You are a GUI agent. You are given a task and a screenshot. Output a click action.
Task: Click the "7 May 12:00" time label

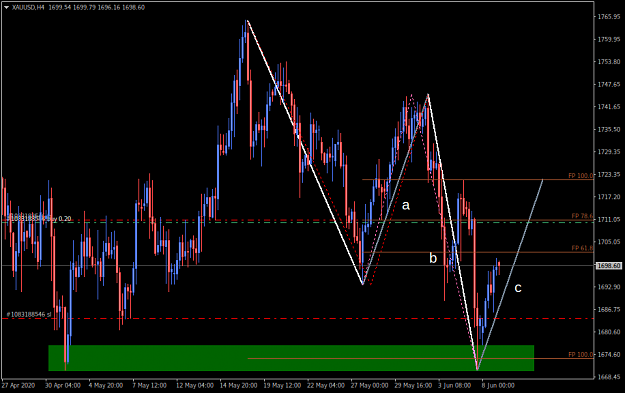click(149, 385)
